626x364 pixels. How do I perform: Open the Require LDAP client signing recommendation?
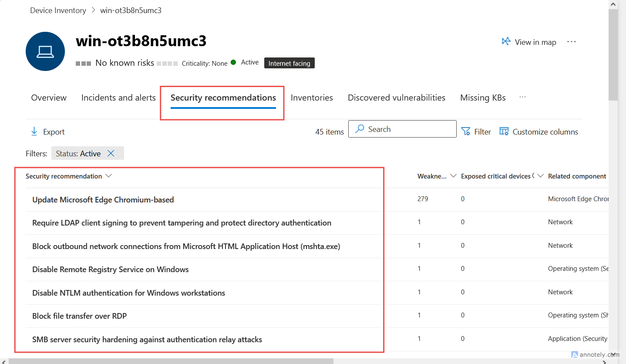(x=182, y=223)
